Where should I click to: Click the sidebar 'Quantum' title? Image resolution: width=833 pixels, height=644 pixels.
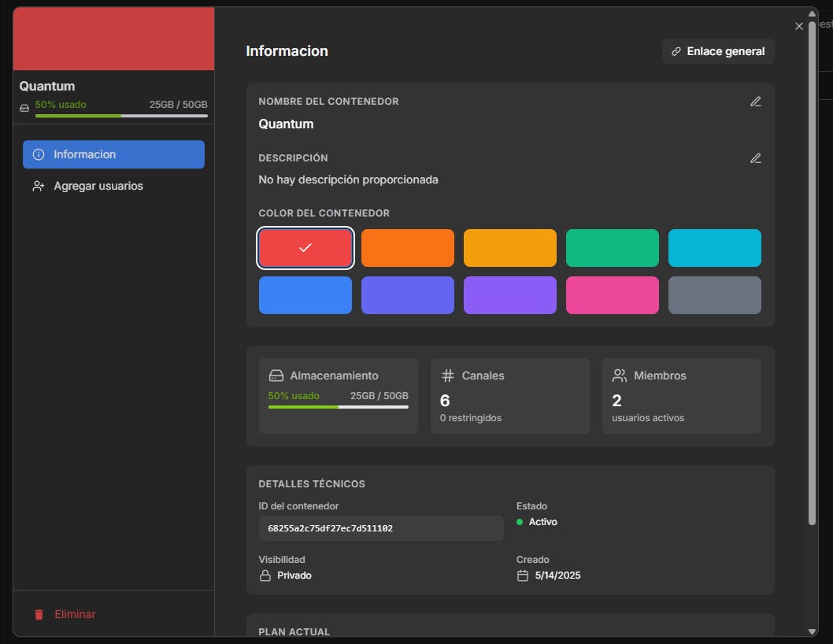coord(47,86)
